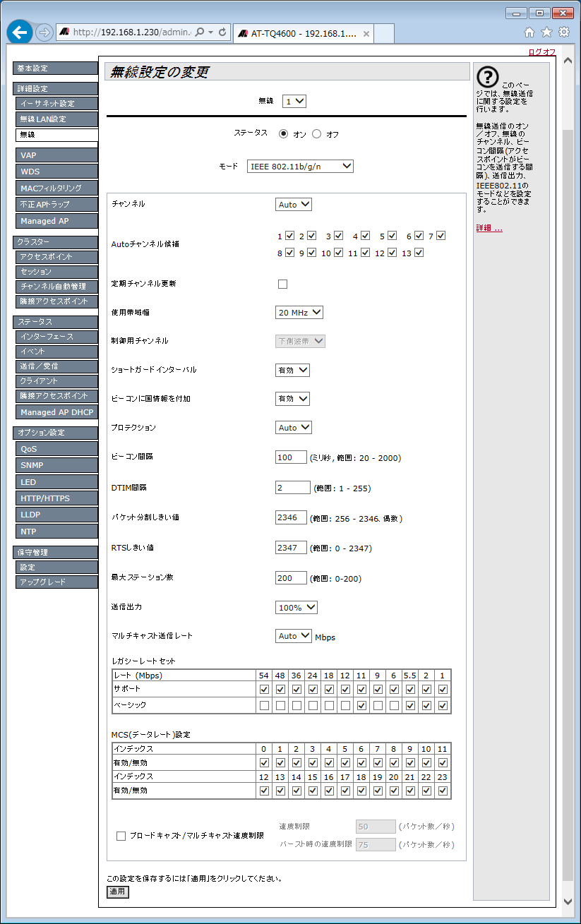Open the QoS sidebar item
581x924 pixels.
tap(56, 449)
